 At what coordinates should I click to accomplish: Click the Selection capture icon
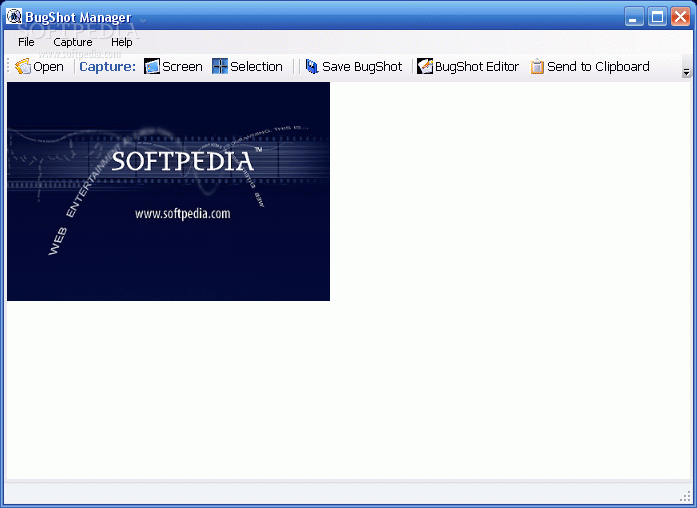click(x=220, y=67)
